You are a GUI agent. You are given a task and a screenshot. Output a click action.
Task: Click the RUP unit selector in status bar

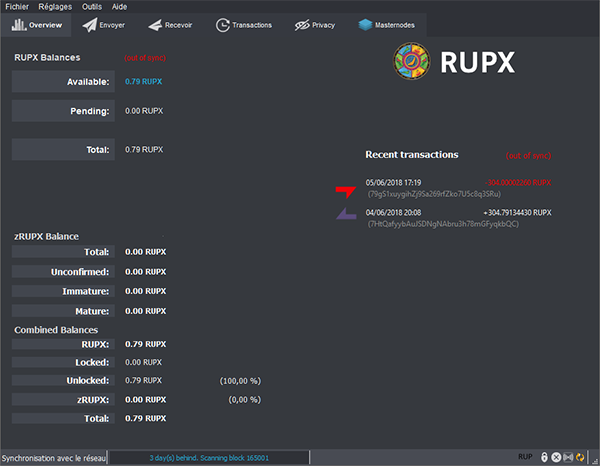coord(525,457)
